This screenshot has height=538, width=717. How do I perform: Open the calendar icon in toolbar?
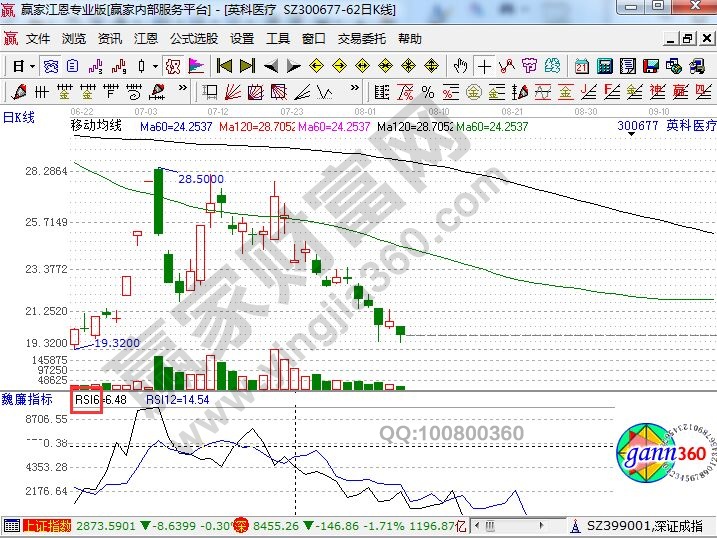[x=581, y=66]
